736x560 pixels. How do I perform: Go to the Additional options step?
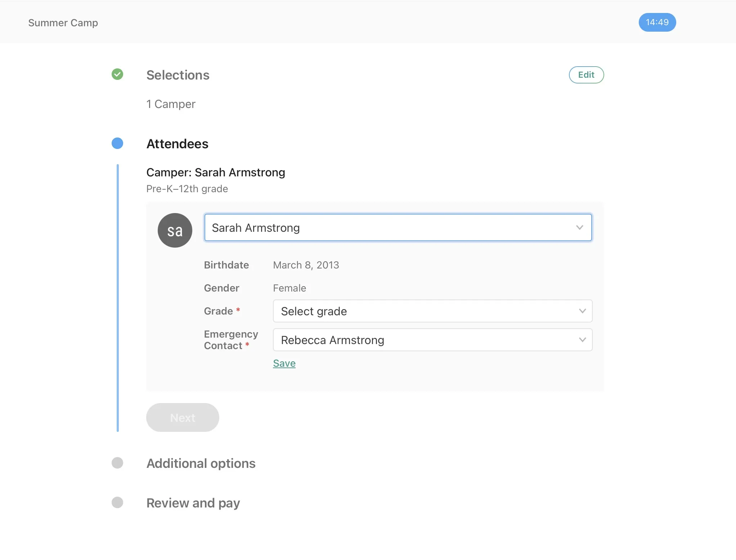[x=201, y=463]
